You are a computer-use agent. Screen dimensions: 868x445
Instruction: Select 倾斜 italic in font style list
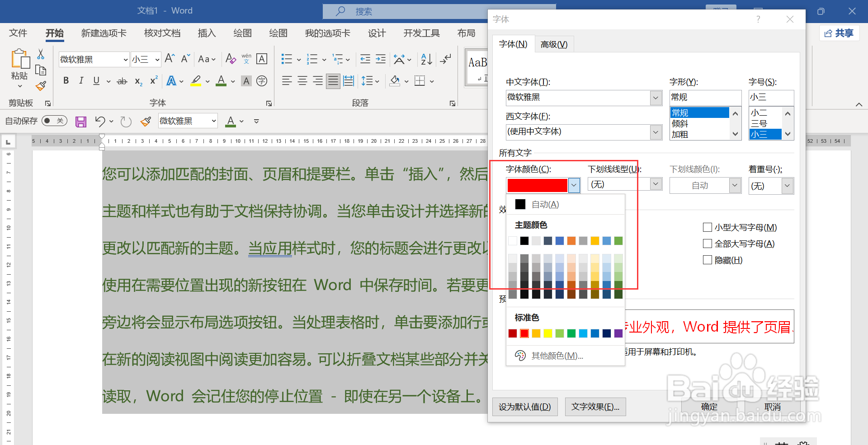point(699,123)
